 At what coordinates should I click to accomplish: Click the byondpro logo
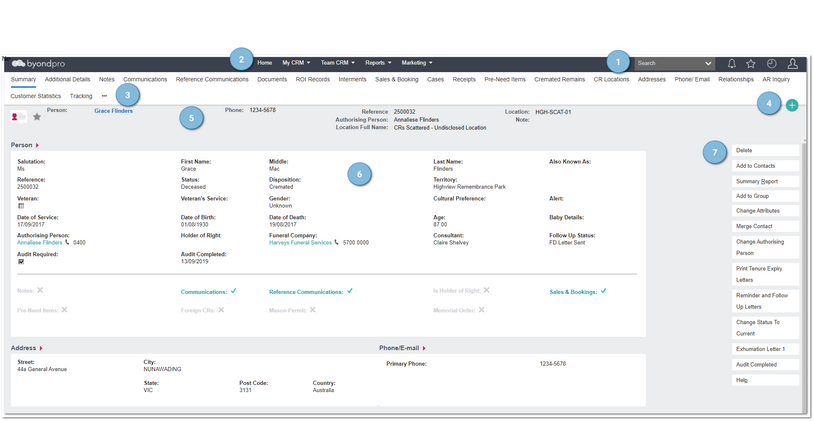(x=38, y=63)
